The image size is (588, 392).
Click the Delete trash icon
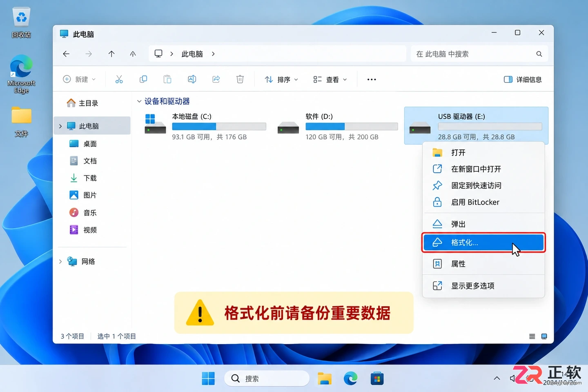[x=240, y=79]
